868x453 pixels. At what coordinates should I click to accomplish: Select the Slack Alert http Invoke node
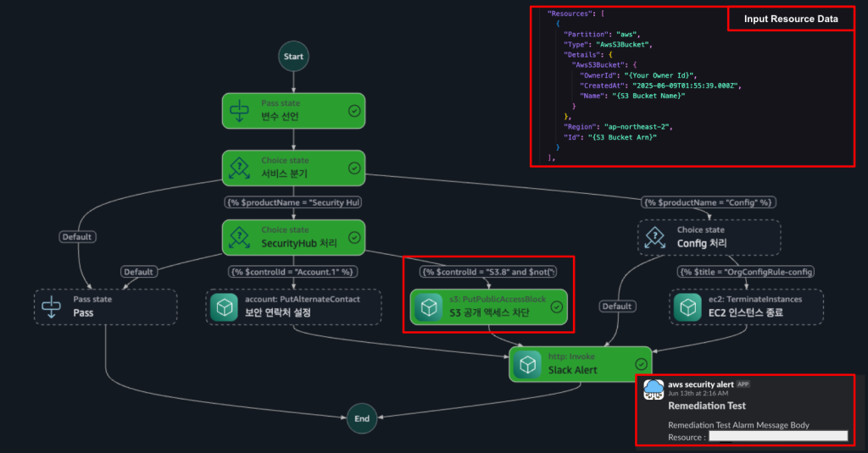580,364
